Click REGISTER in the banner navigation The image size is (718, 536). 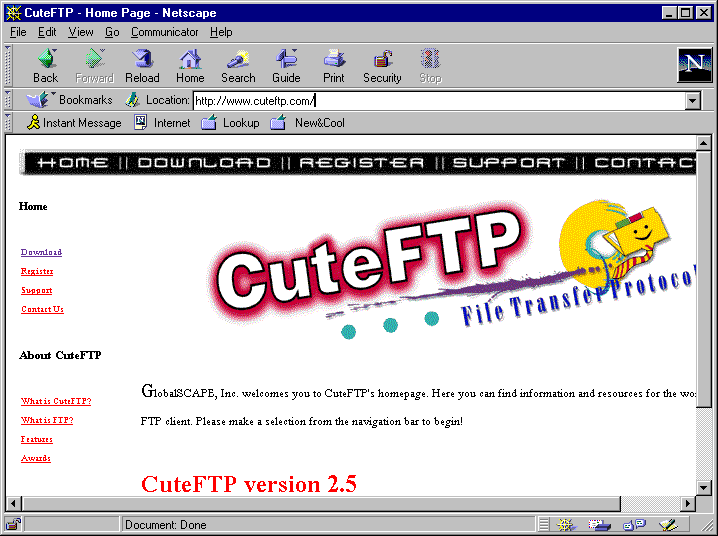[x=362, y=163]
